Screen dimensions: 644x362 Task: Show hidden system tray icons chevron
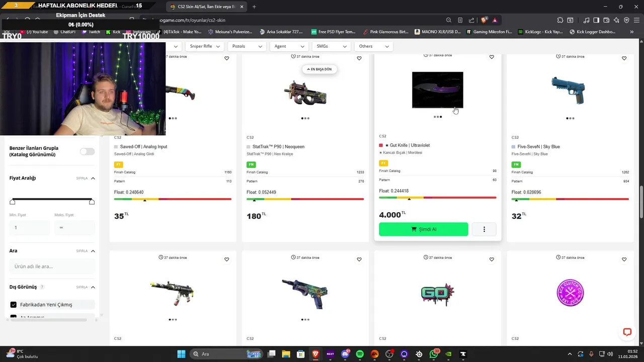[x=570, y=354]
